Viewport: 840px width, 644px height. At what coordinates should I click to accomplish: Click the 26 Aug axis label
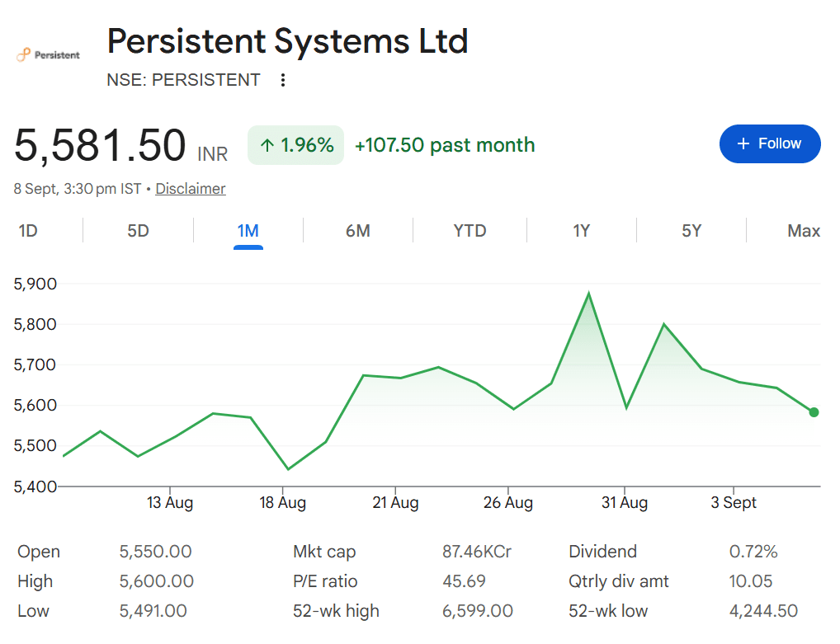(x=507, y=503)
